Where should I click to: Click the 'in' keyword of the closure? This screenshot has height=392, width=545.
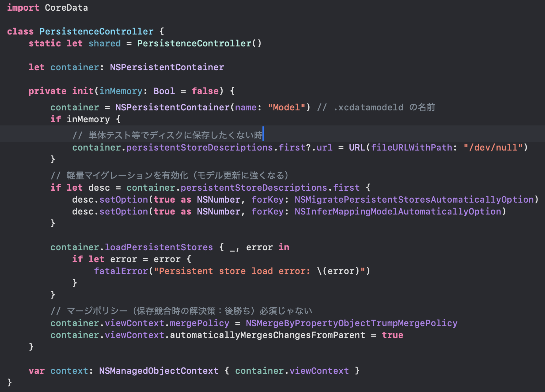(x=284, y=247)
